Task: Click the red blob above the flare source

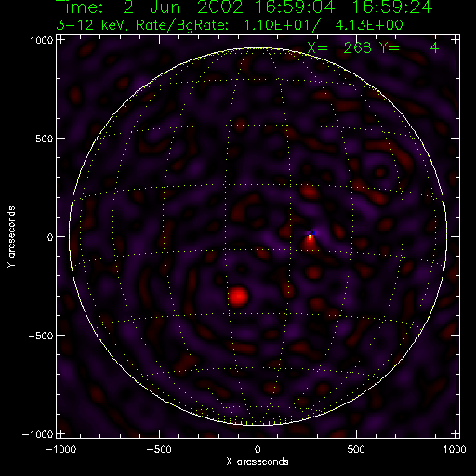Action: pos(309,192)
